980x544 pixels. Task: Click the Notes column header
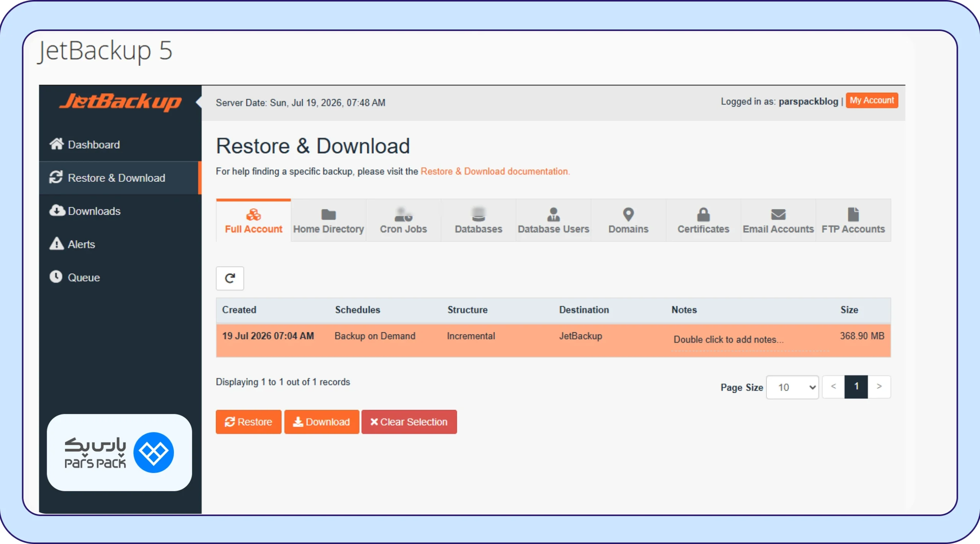pyautogui.click(x=684, y=310)
